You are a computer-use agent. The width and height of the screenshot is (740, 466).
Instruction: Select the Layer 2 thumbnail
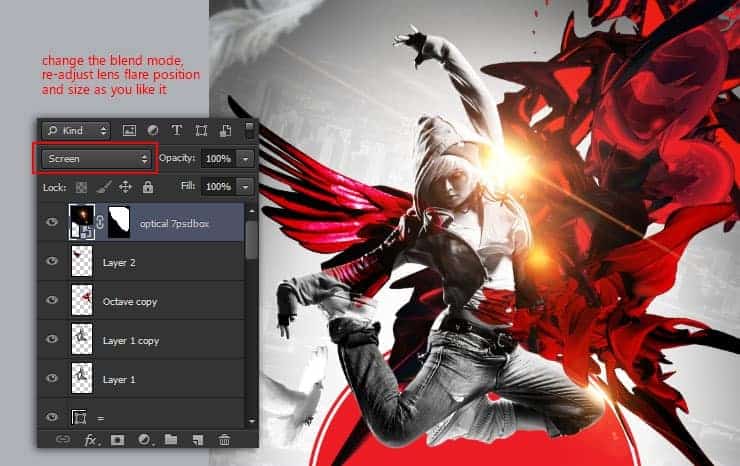(x=82, y=261)
